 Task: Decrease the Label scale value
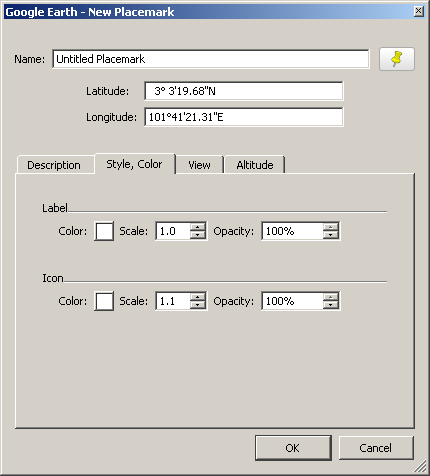click(198, 235)
